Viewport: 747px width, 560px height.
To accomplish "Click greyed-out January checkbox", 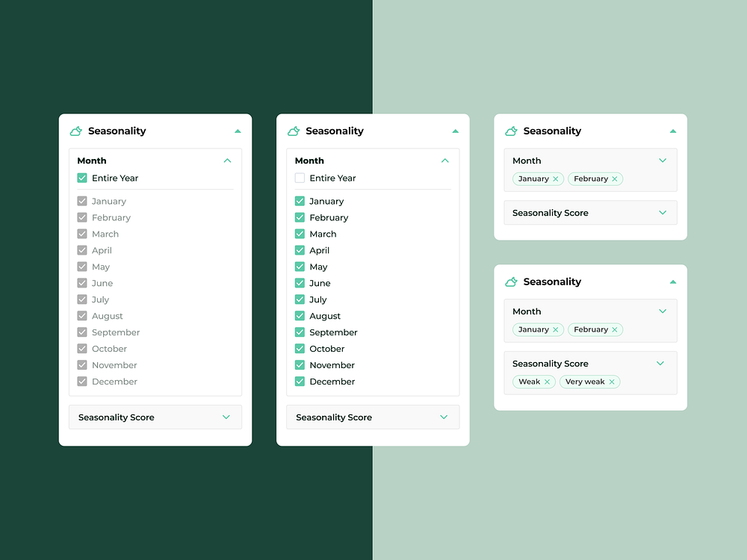I will point(82,201).
